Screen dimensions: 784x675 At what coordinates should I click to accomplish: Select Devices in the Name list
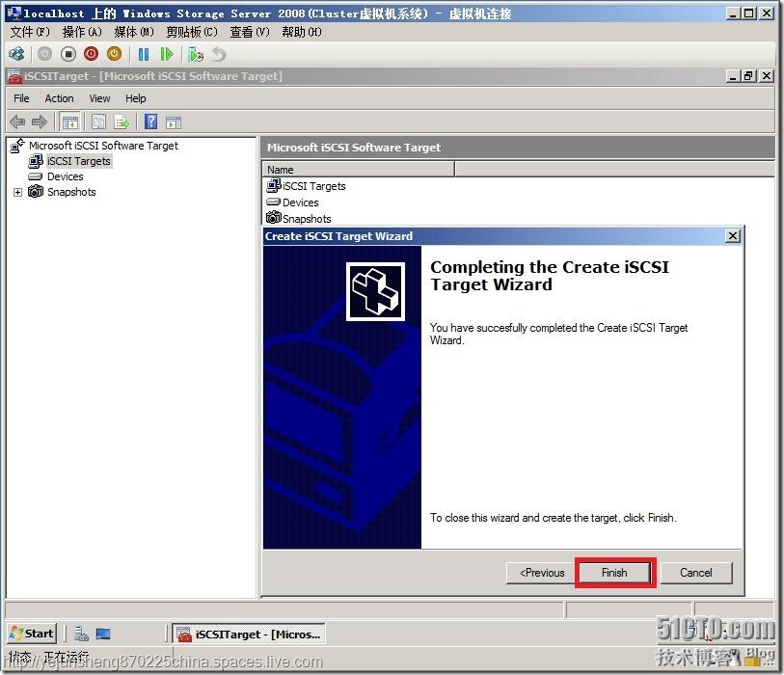coord(300,202)
